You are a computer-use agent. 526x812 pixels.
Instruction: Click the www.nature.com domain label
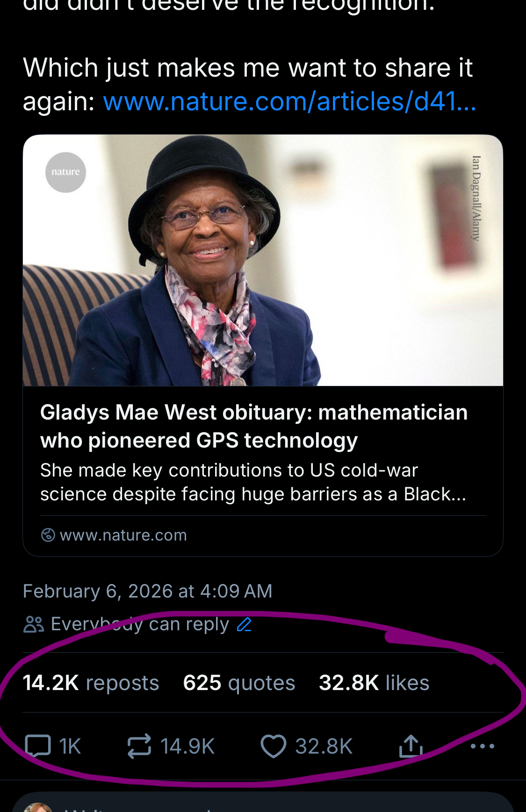click(x=123, y=535)
